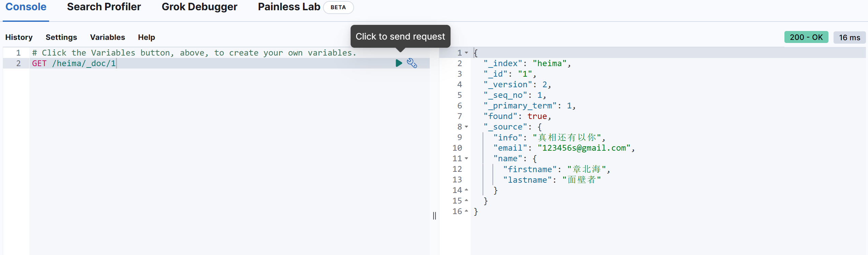Click the 200 - OK status badge
The width and height of the screenshot is (868, 255).
(806, 37)
